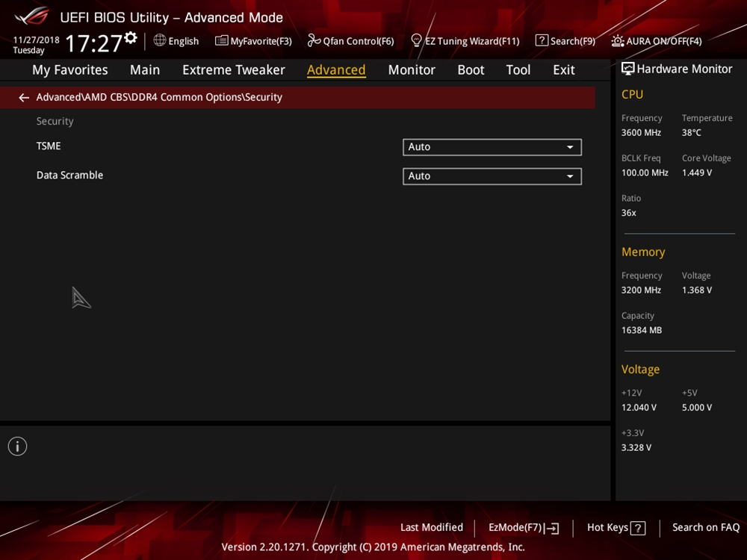Click the Data Scramble dropdown arrow

pos(570,176)
